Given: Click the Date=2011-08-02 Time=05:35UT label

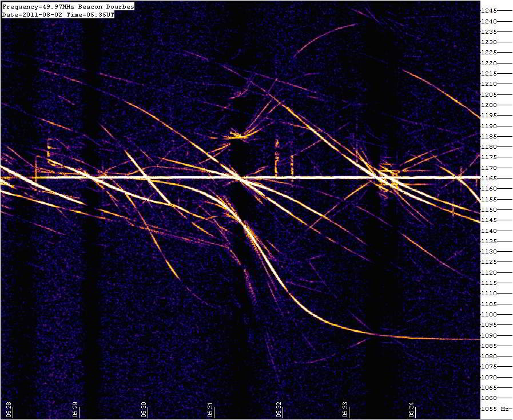Looking at the screenshot, I should point(58,15).
